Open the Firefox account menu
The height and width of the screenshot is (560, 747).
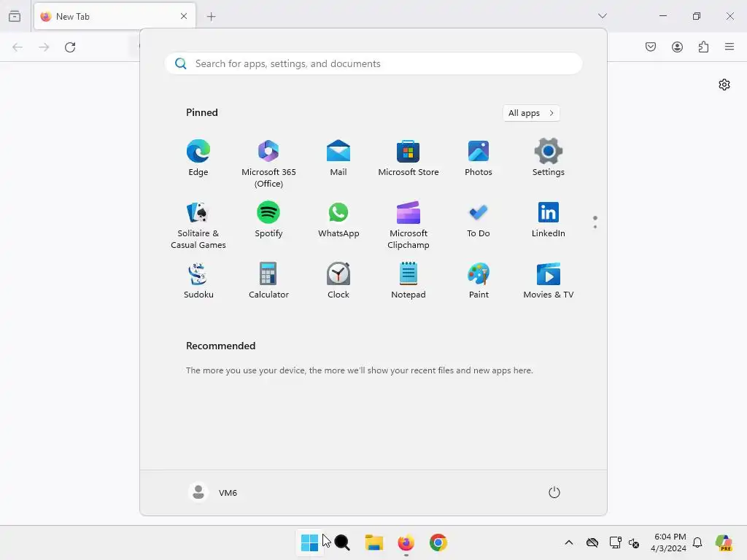677,47
